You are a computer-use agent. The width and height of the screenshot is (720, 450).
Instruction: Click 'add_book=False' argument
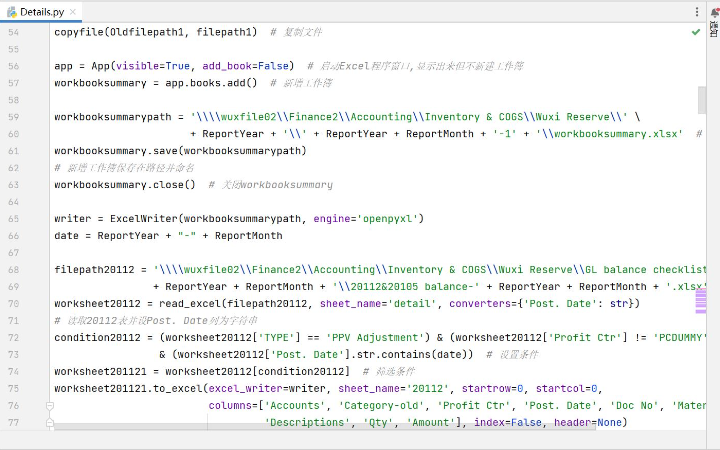point(246,66)
